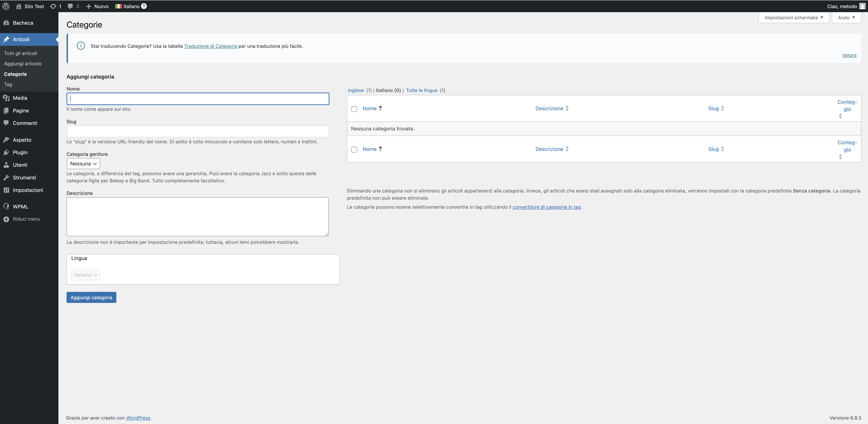Click into the Slug input field

click(x=197, y=131)
